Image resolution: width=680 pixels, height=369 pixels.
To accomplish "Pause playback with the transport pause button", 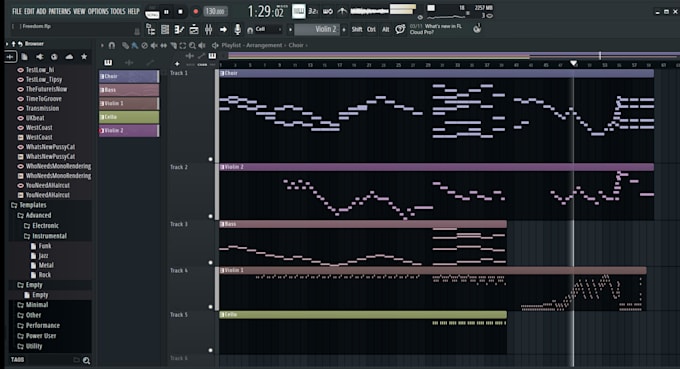I will coord(166,12).
